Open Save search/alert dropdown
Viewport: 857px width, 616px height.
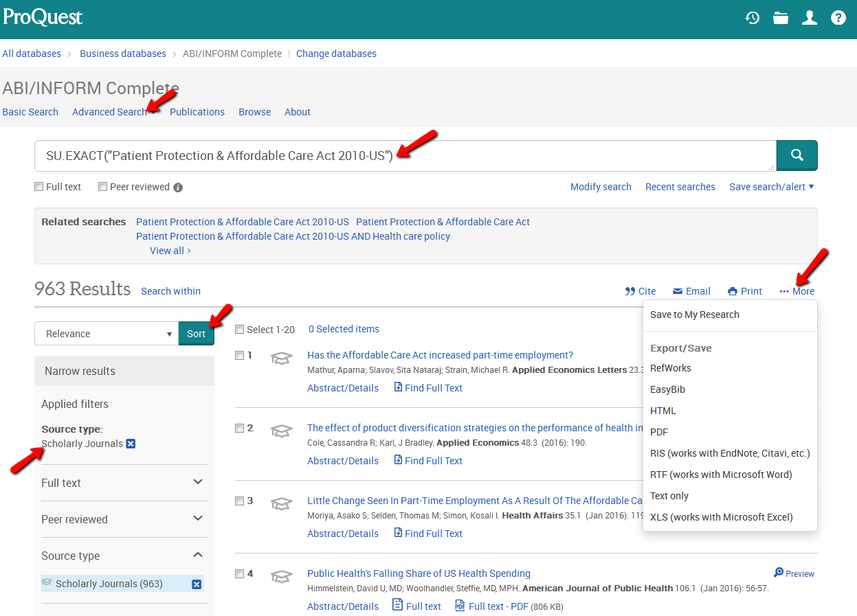(772, 187)
